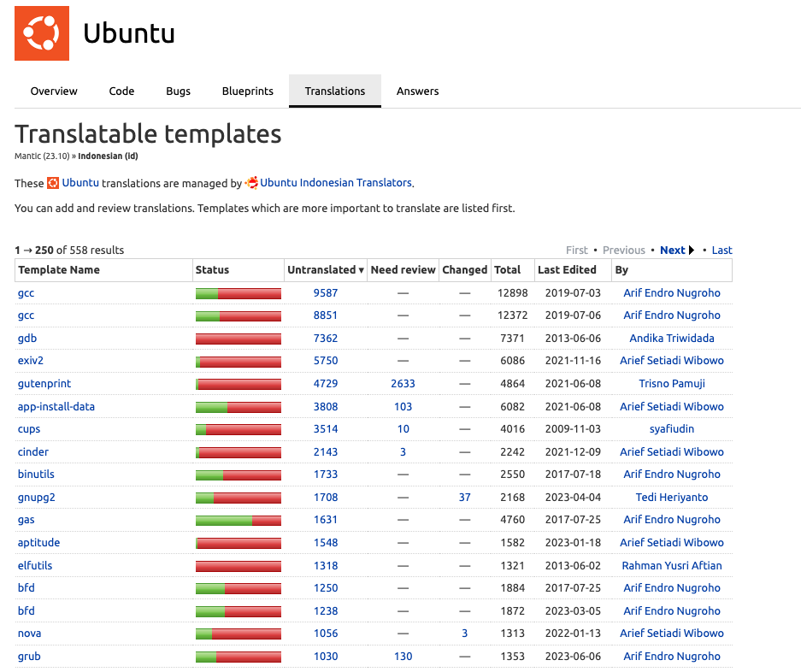801x672 pixels.
Task: Click the date 2023-06-06 for grub
Action: (x=573, y=656)
